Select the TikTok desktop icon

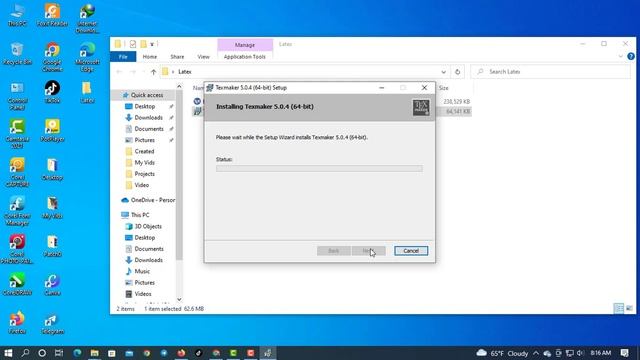coord(52,92)
